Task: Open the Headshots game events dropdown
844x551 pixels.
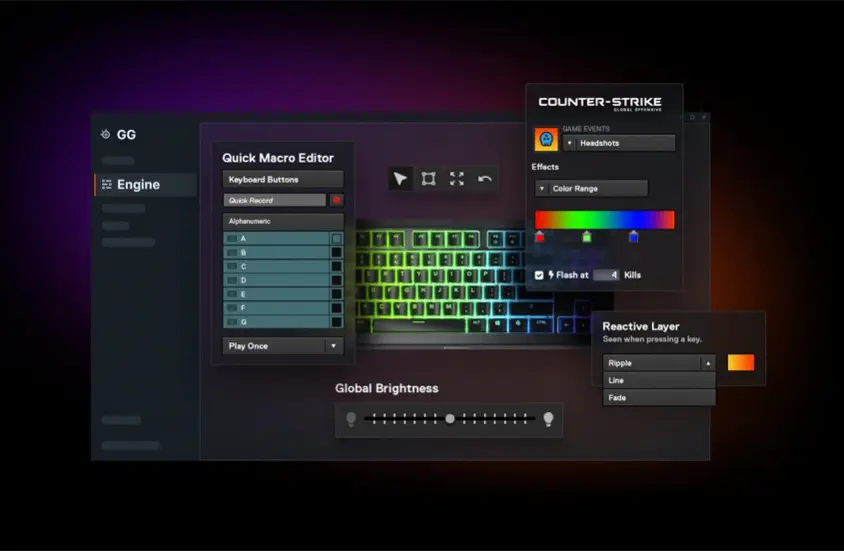Action: [x=618, y=143]
